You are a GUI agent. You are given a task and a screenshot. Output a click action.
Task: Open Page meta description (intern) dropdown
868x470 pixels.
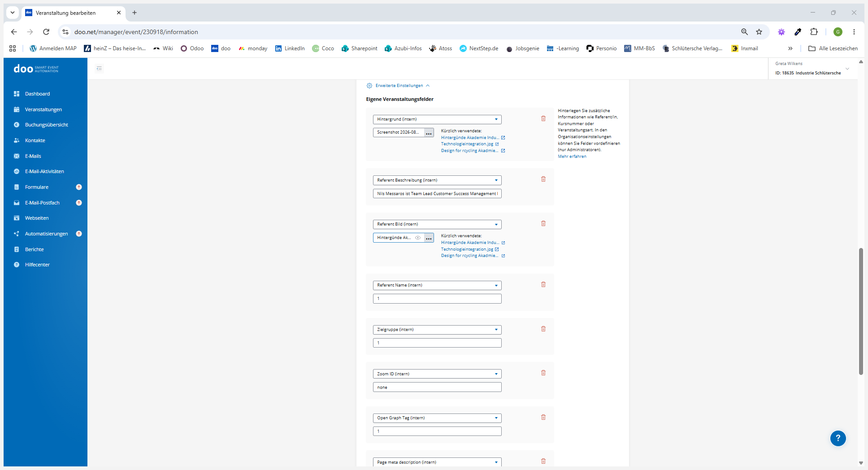click(x=437, y=462)
